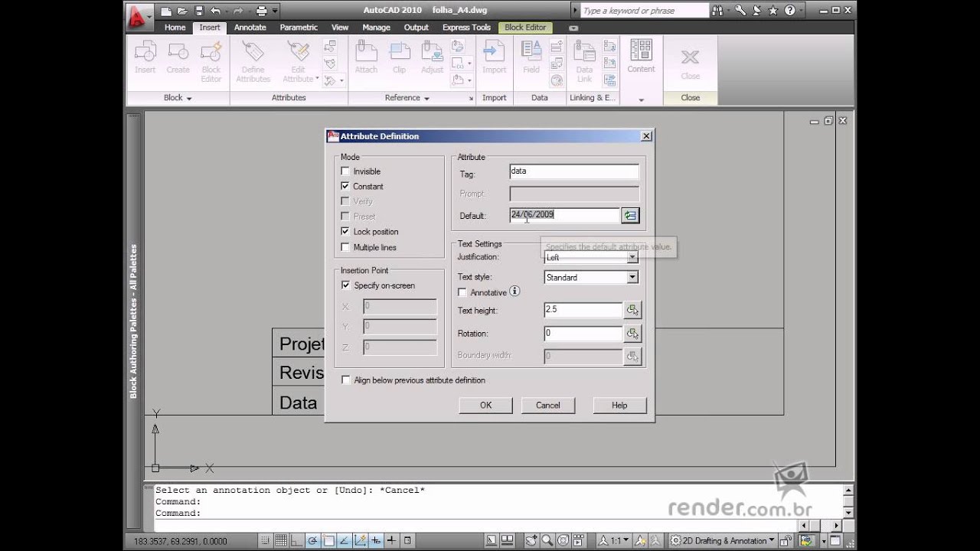Click the pick Rotation button icon
The width and height of the screenshot is (980, 551).
point(632,333)
